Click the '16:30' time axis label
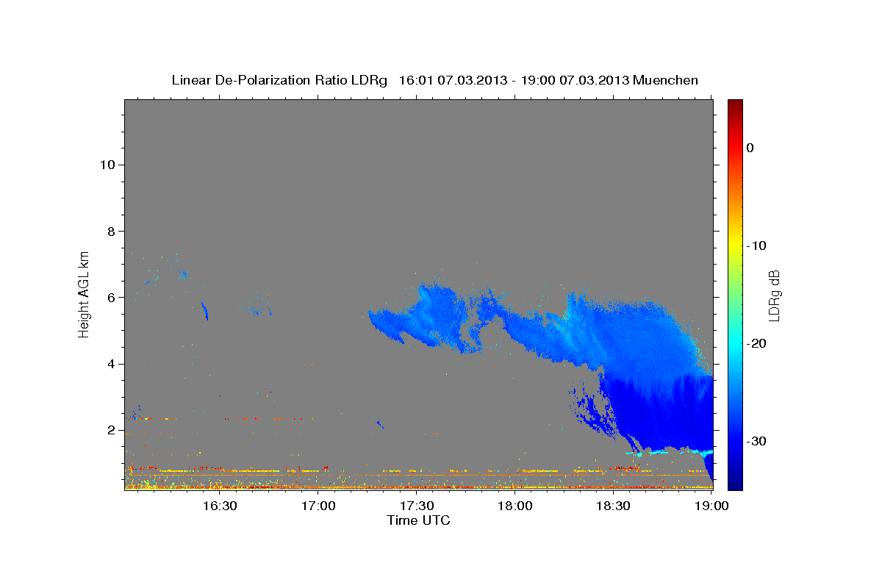 [219, 506]
